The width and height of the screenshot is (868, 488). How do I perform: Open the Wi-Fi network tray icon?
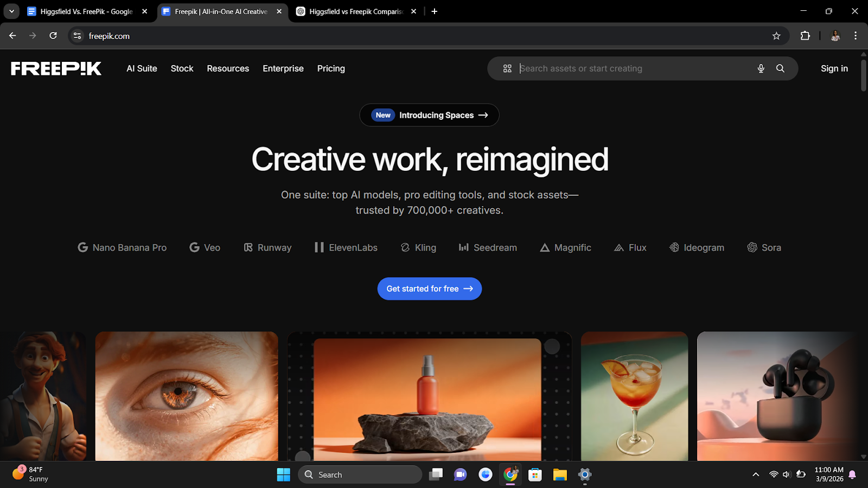774,475
